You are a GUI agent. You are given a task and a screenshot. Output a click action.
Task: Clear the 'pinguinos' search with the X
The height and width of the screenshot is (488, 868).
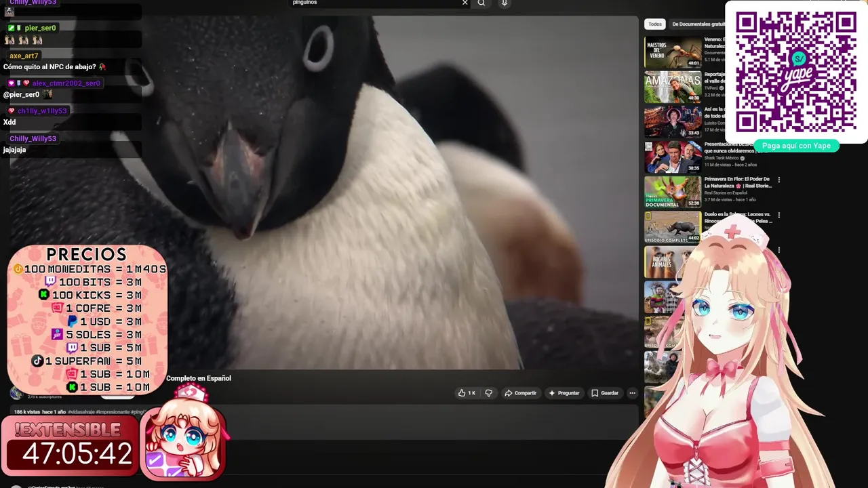465,3
